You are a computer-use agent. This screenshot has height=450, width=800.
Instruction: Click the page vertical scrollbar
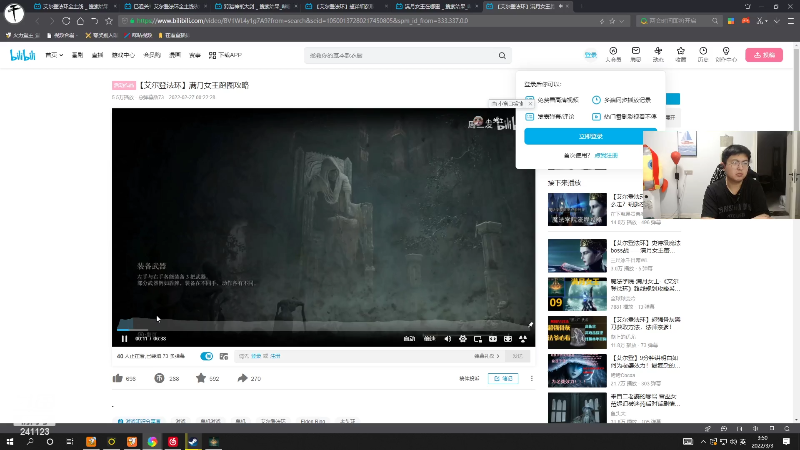point(796,232)
